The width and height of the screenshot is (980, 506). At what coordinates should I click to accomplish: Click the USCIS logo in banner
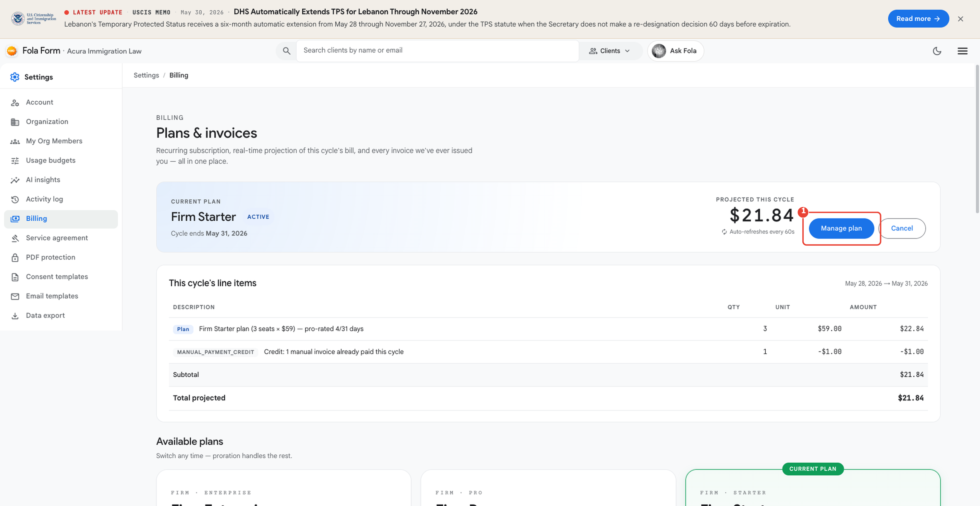(x=33, y=18)
